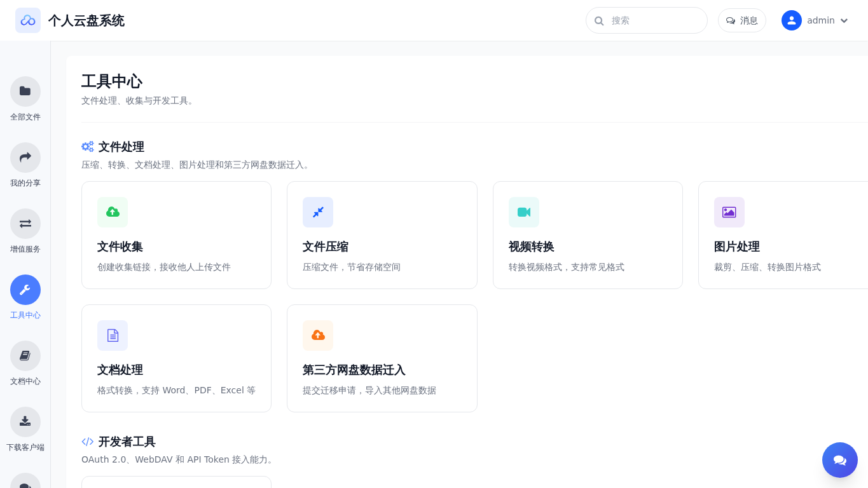Open the 视频转换 card title
The image size is (868, 488).
[x=532, y=247]
